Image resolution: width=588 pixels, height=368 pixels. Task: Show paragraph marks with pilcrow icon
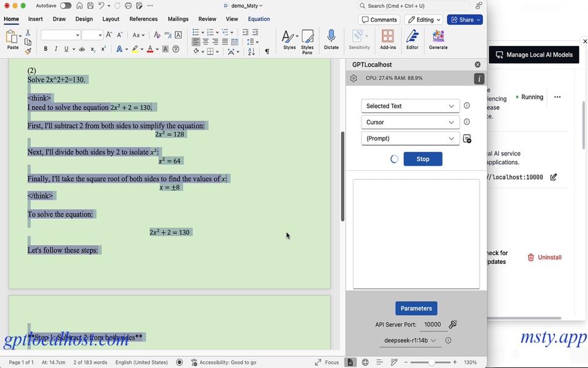click(267, 51)
